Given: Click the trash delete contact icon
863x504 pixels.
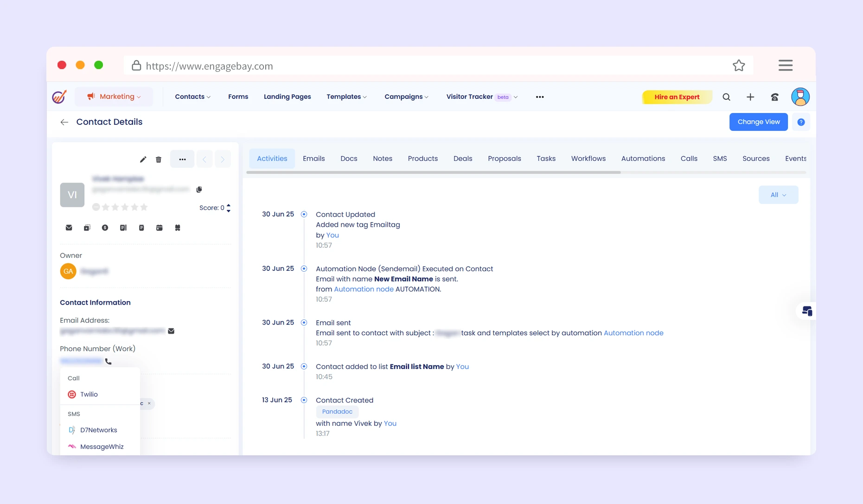Looking at the screenshot, I should tap(159, 159).
